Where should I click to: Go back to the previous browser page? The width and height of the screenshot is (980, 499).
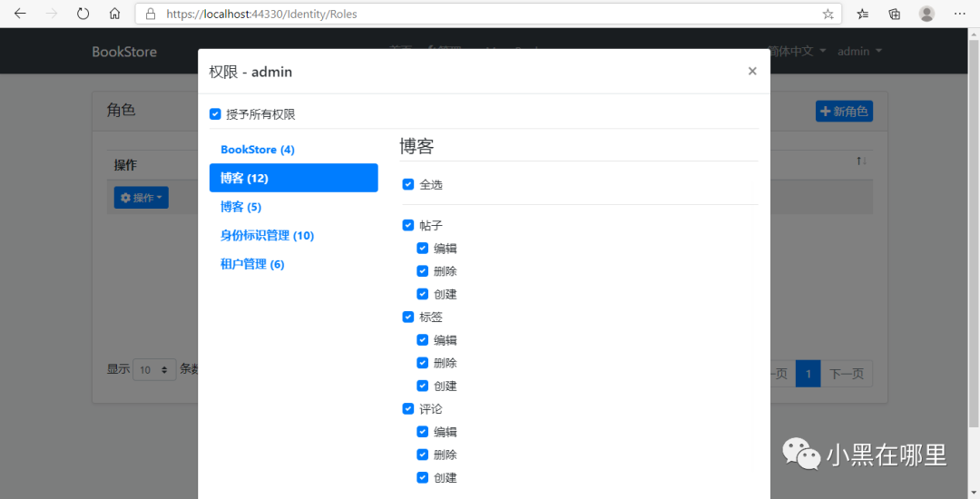click(x=20, y=14)
